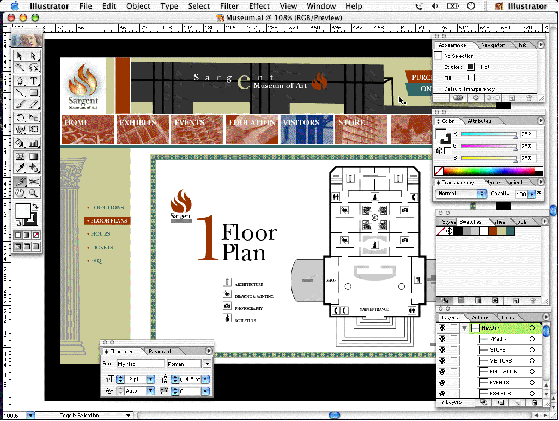Image resolution: width=559 pixels, height=421 pixels.
Task: Open the Object menu
Action: coord(138,6)
